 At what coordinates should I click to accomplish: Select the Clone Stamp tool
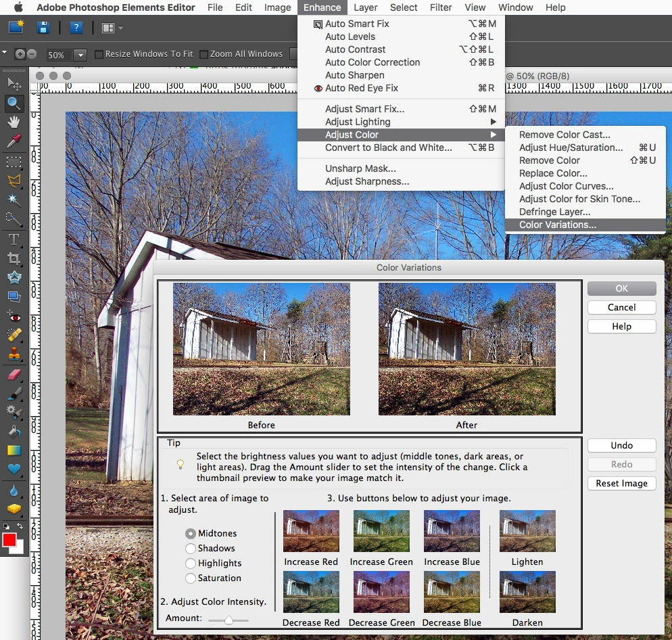[14, 354]
